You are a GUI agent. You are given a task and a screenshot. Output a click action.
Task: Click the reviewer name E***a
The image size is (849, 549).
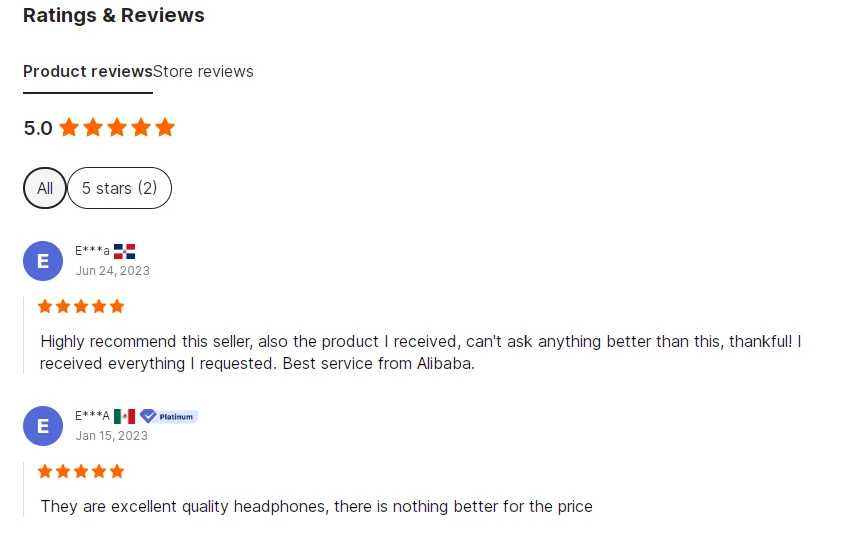click(92, 251)
